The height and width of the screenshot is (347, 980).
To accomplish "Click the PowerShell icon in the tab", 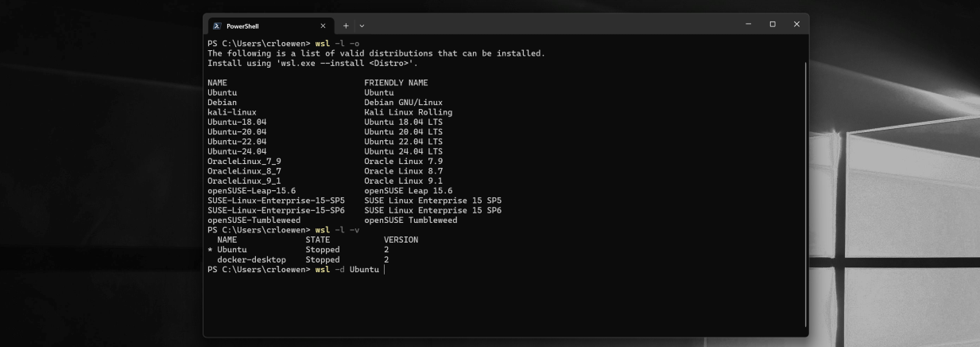I will pos(217,25).
